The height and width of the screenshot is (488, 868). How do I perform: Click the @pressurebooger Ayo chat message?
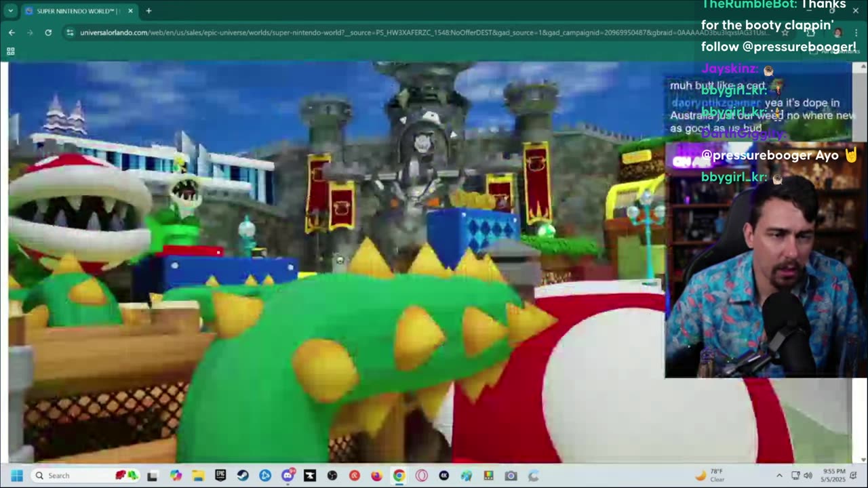point(780,155)
